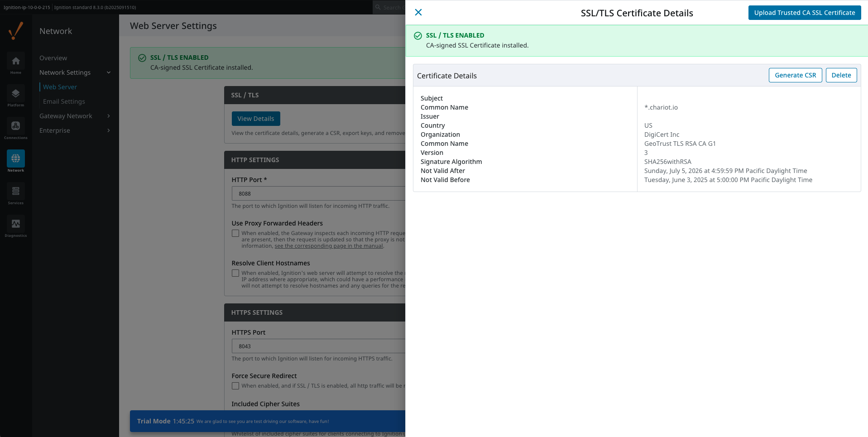Open the Services sidebar icon
This screenshot has height=437, width=868.
16,194
